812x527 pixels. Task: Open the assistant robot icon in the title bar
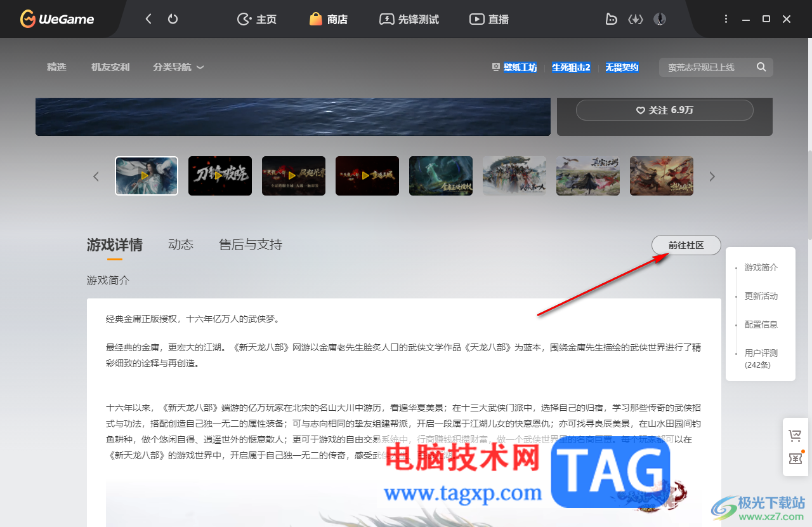(x=611, y=19)
